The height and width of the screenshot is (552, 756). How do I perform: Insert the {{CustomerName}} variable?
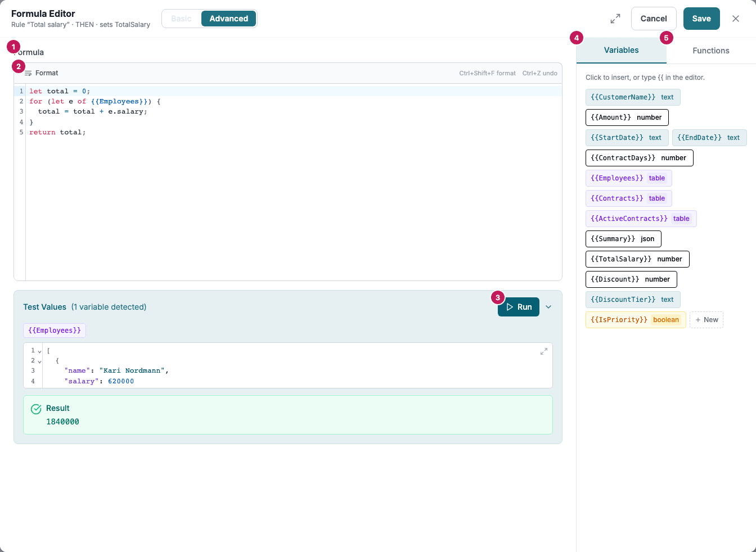633,97
